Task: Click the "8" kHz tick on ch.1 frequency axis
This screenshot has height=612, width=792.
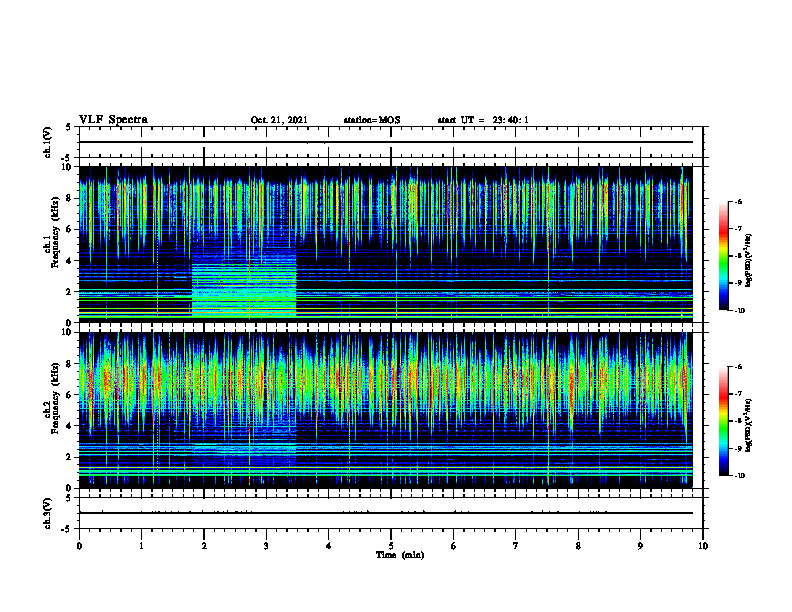Action: point(70,198)
